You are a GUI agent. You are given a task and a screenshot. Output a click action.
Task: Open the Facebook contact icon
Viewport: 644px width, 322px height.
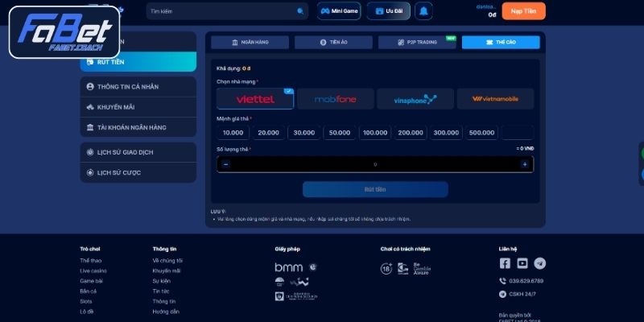pos(505,263)
